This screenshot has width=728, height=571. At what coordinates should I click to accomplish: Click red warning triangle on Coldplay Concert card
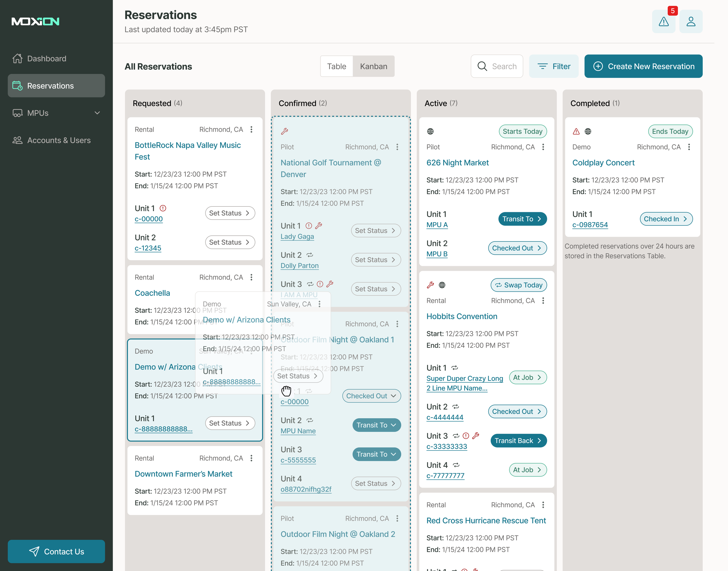click(x=576, y=131)
